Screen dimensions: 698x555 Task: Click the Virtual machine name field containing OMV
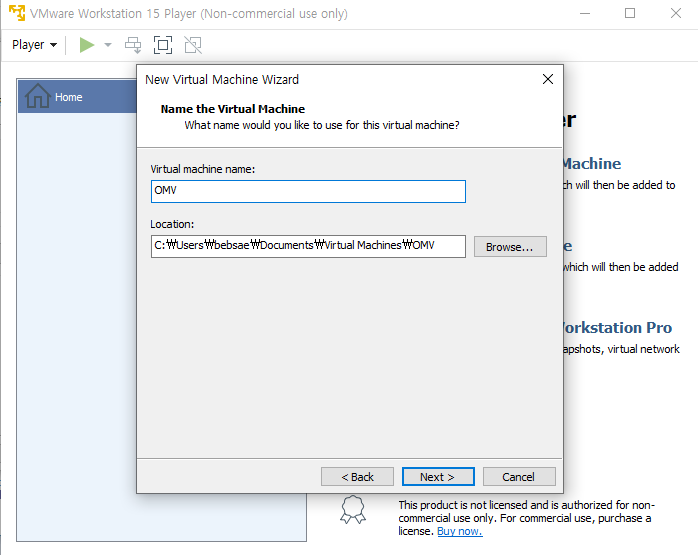point(308,191)
